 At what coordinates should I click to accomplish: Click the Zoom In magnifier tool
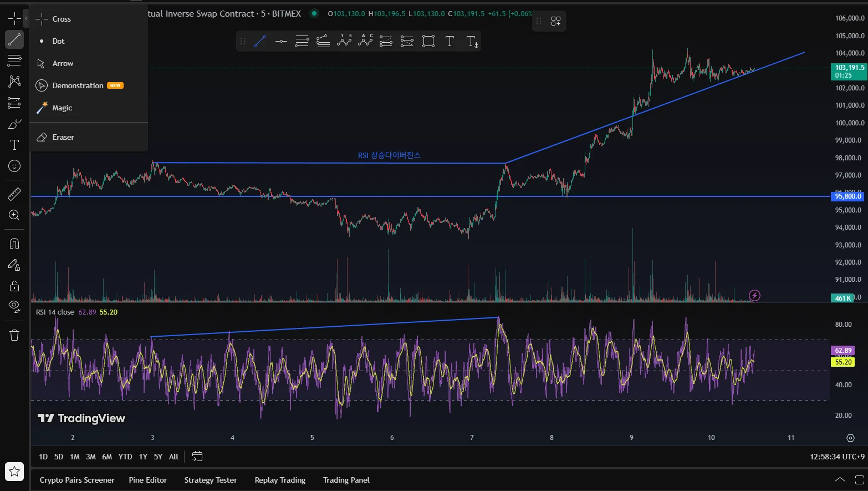pyautogui.click(x=14, y=215)
